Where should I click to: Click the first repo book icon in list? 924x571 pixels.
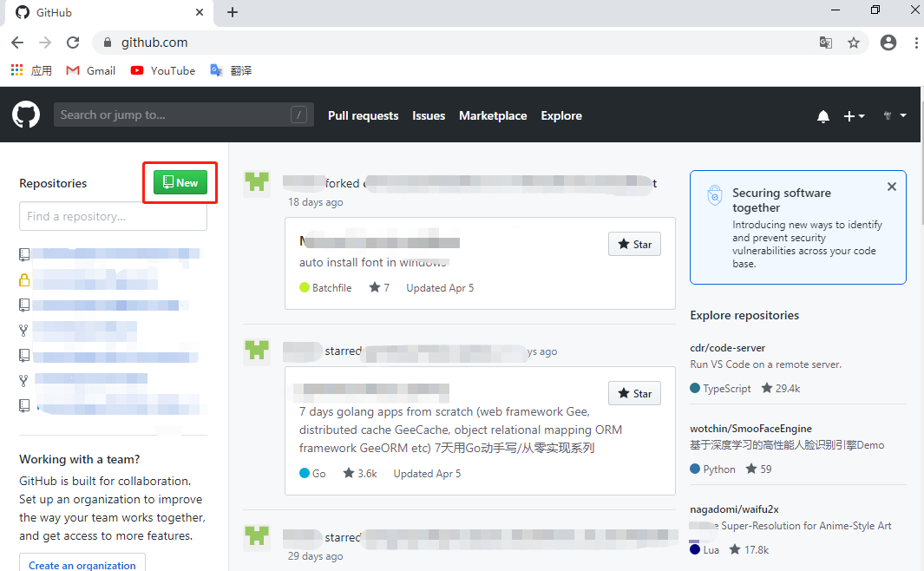pos(24,254)
